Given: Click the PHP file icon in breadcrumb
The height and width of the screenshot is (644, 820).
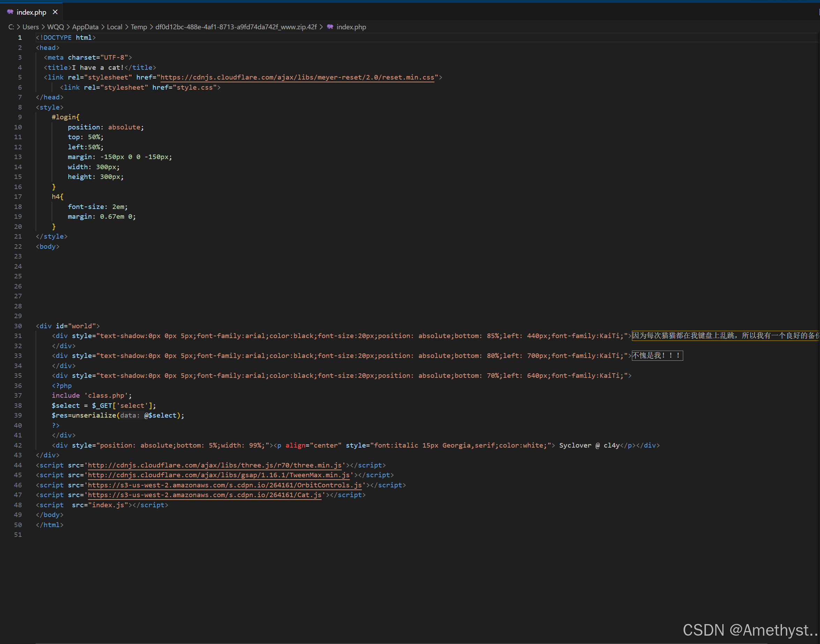Looking at the screenshot, I should (330, 27).
